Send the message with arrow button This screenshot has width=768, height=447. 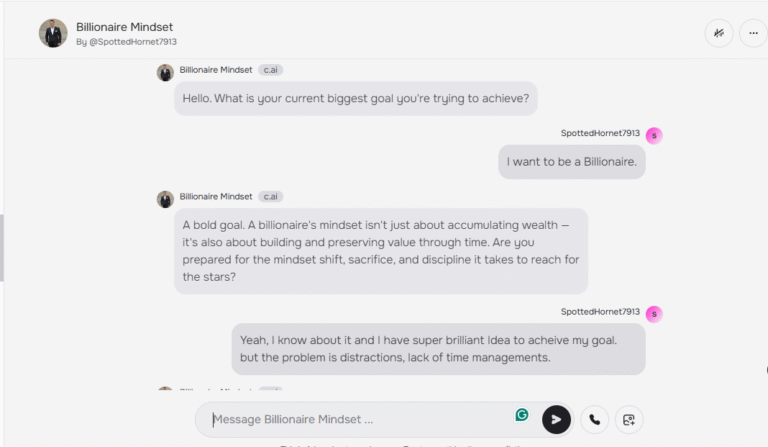[556, 420]
